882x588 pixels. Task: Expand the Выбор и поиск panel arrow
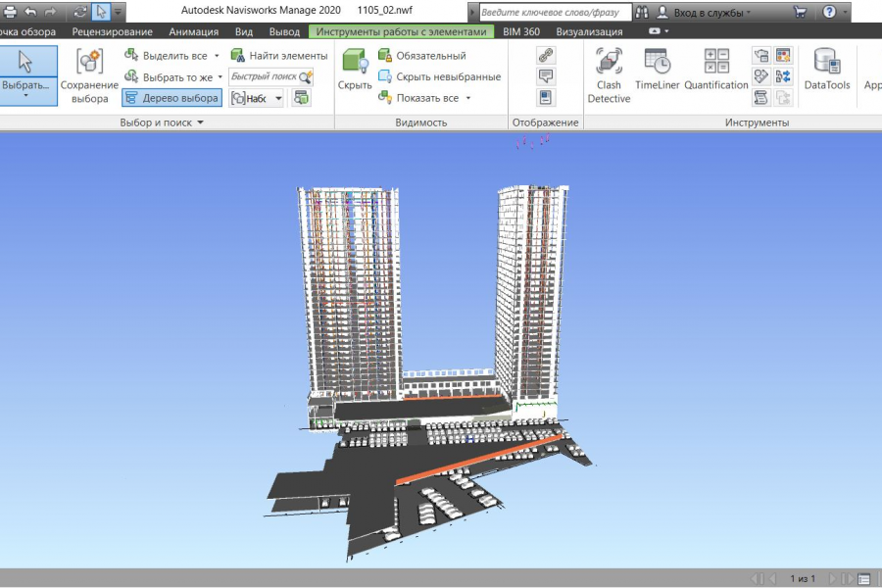(201, 122)
